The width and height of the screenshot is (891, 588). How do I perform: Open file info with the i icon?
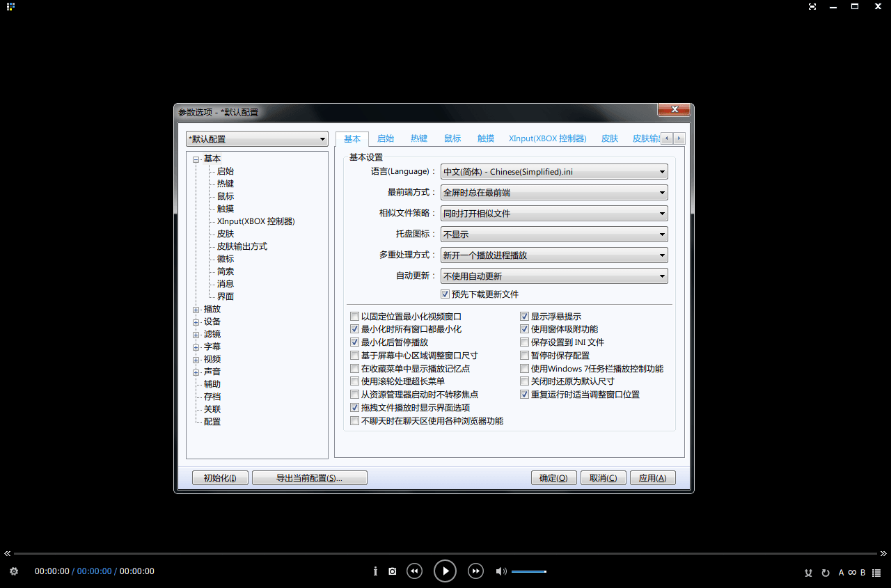click(375, 571)
